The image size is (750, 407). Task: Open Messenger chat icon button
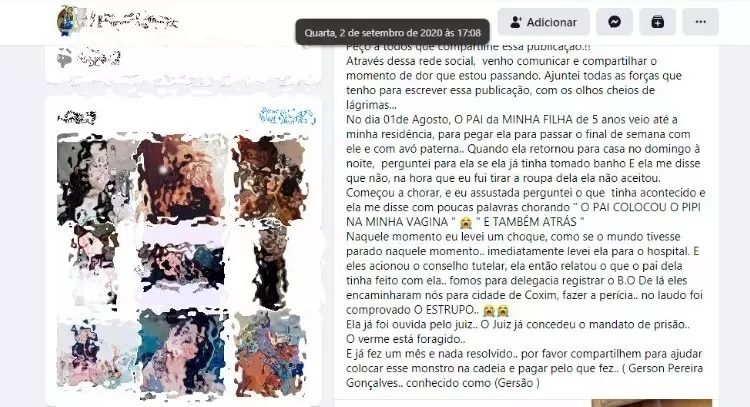tap(614, 22)
